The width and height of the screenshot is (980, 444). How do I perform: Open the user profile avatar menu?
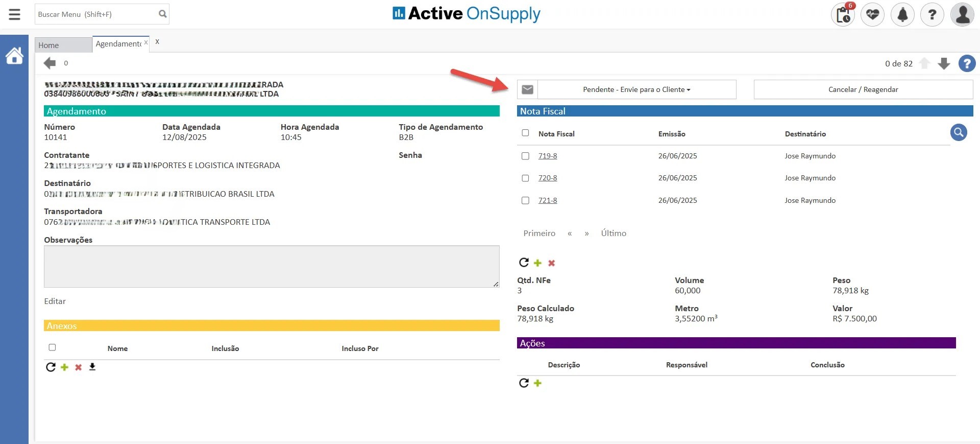(962, 14)
